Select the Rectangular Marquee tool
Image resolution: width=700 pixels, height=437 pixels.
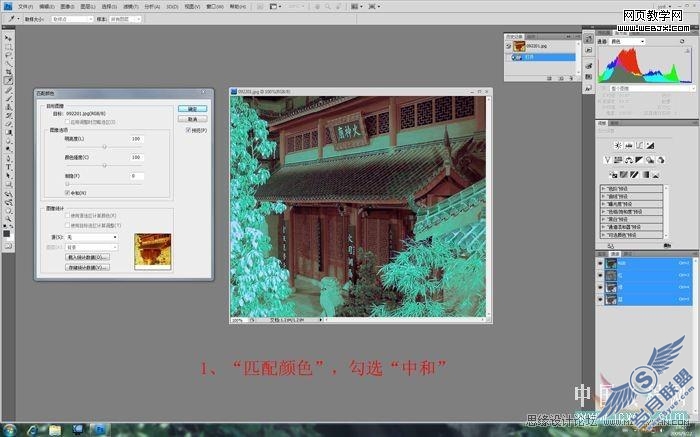[x=8, y=46]
